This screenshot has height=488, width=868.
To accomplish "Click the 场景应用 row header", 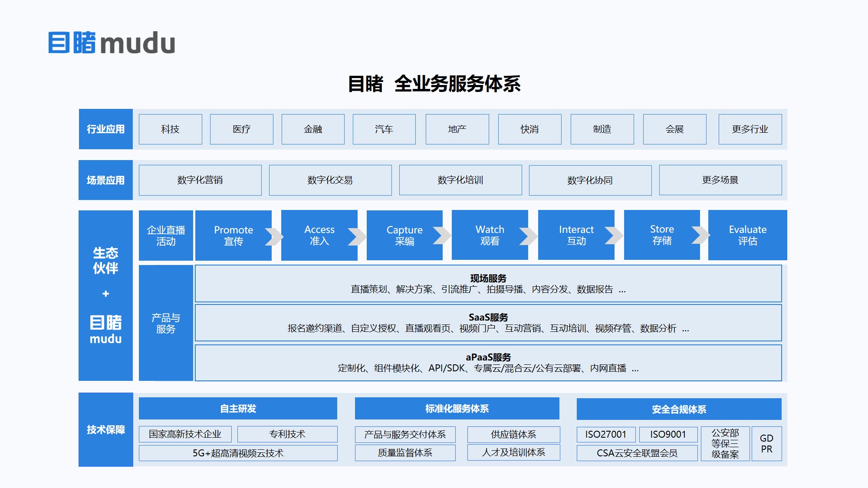I will (x=105, y=180).
